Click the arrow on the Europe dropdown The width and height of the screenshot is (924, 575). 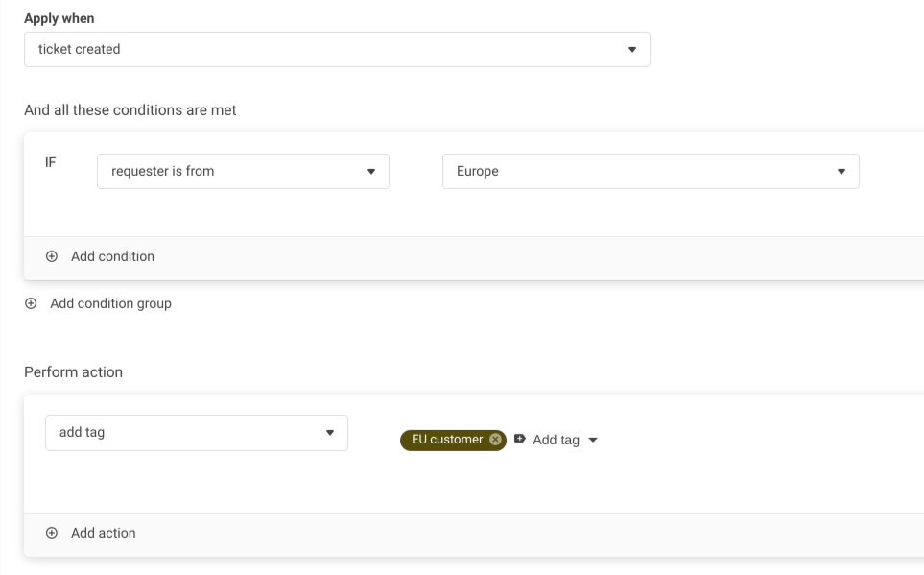click(x=841, y=172)
